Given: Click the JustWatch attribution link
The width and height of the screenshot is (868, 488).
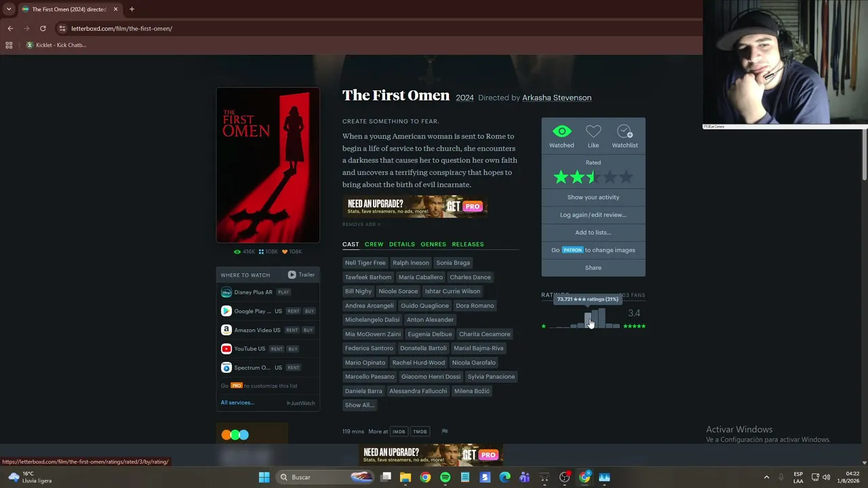Looking at the screenshot, I should coord(301,403).
